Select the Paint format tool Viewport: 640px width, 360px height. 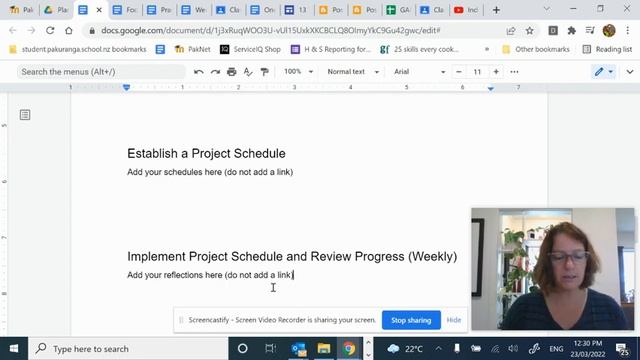(264, 72)
